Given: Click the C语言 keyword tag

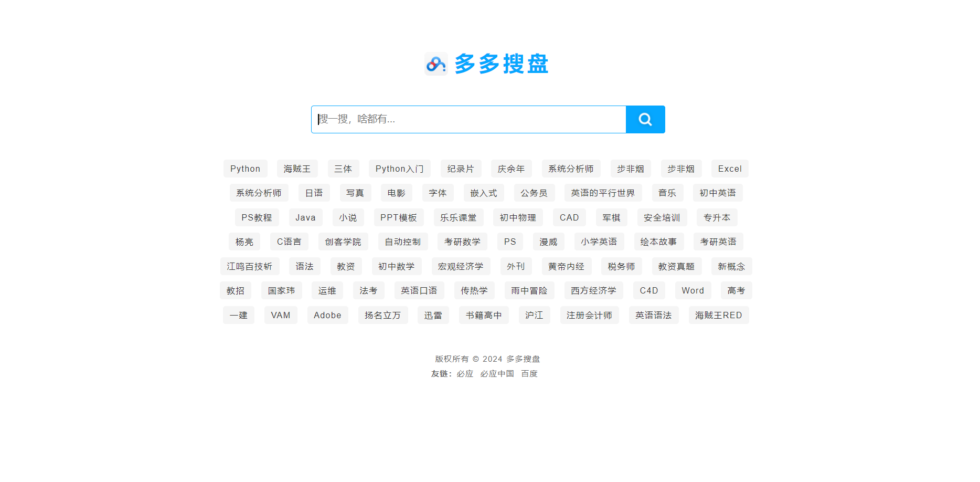Looking at the screenshot, I should coord(289,242).
